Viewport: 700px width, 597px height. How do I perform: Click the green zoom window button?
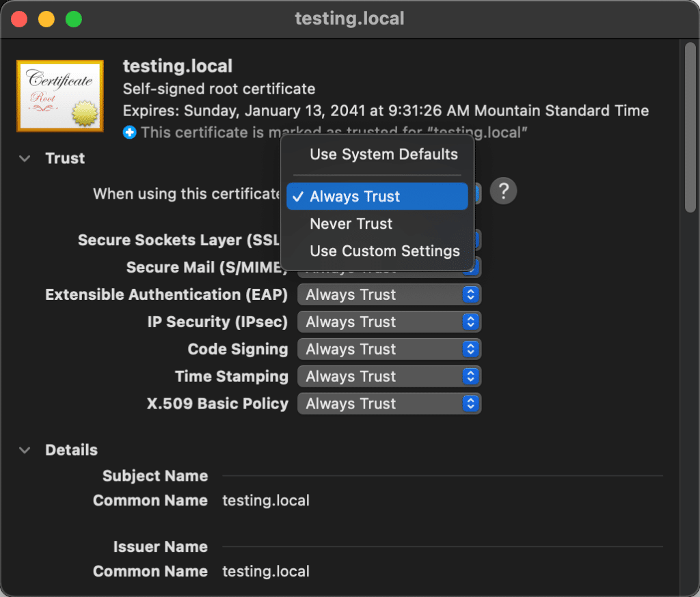[x=73, y=19]
